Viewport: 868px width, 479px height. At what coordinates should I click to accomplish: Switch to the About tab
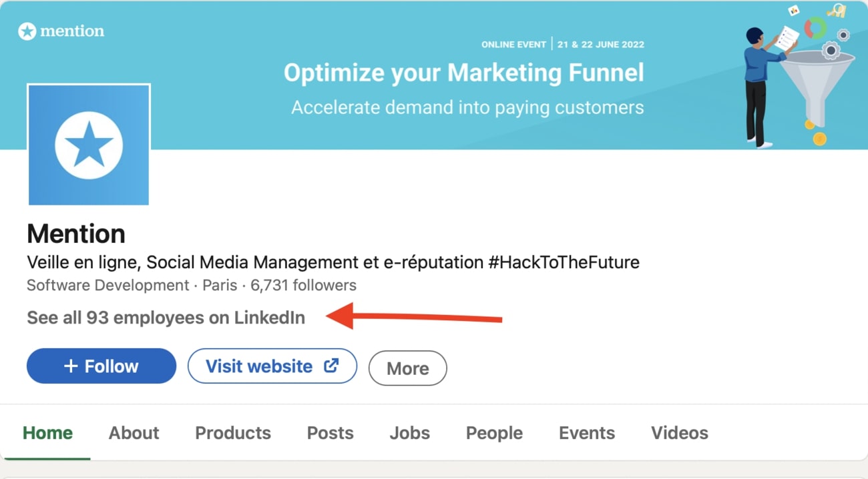pos(134,433)
